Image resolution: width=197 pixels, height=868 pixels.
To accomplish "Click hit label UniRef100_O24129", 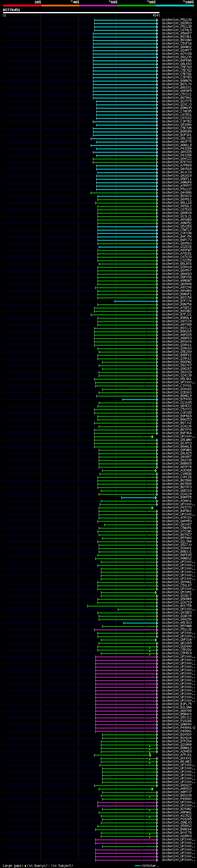I will [177, 494].
